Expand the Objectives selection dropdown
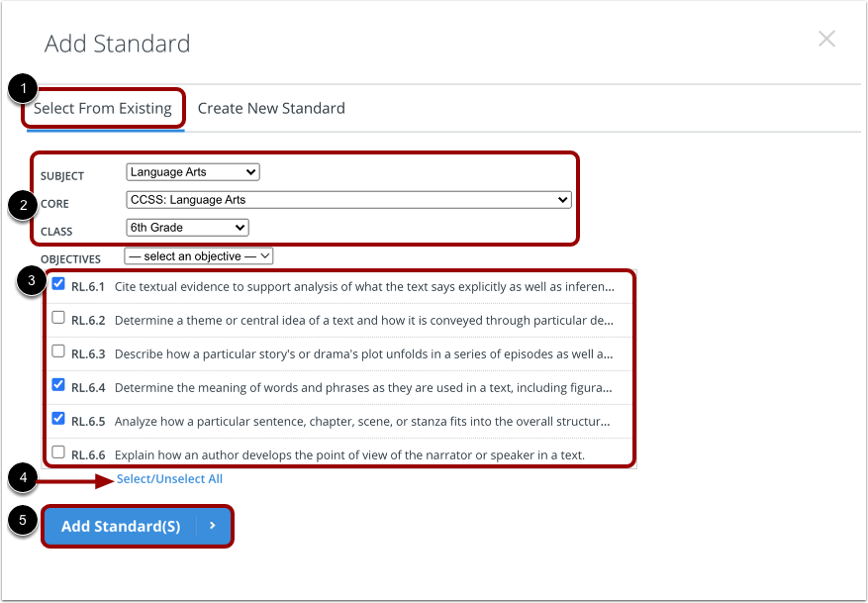868x603 pixels. (198, 254)
